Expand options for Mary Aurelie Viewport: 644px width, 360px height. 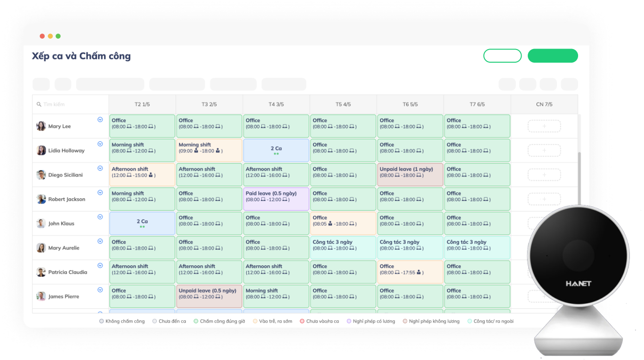click(x=100, y=241)
